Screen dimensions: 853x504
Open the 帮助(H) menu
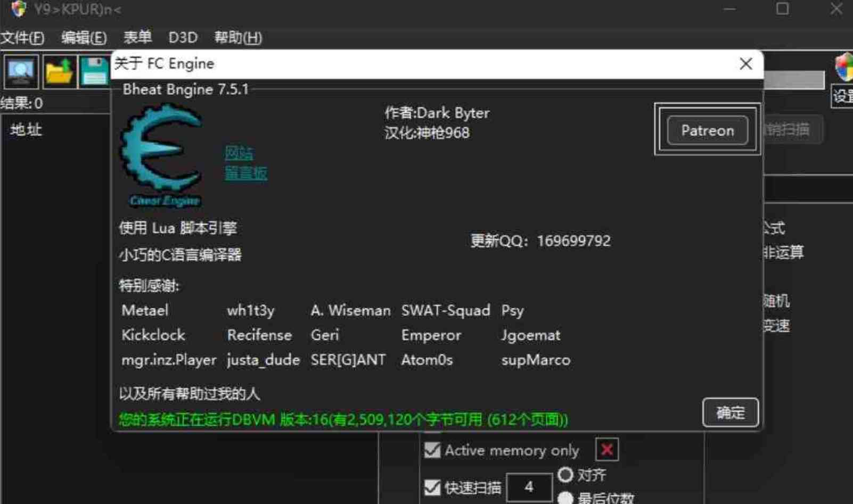tap(238, 38)
